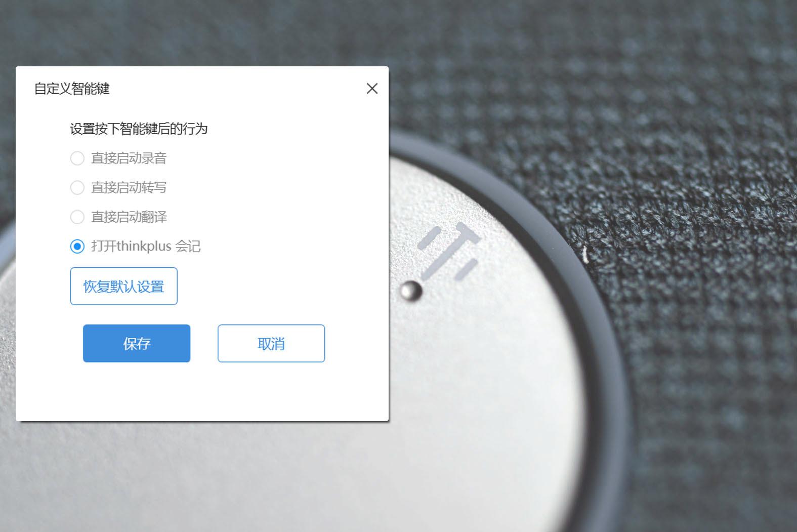797x532 pixels.
Task: Close the 自定义智能键 dialog with X
Action: point(372,89)
